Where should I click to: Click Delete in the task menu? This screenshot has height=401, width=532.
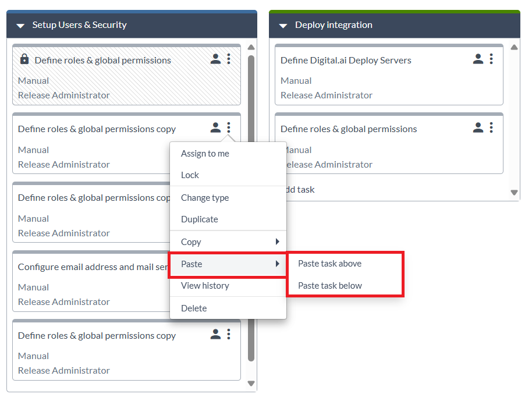[x=194, y=308]
